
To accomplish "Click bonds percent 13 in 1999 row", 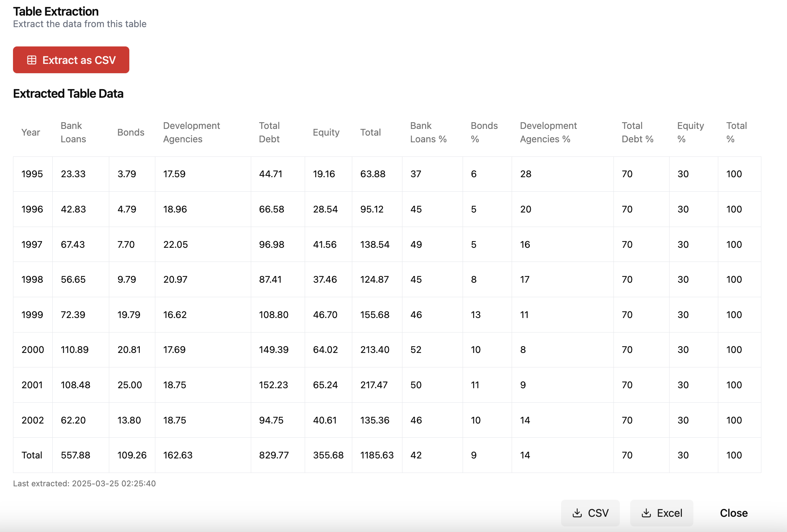I will coord(476,315).
